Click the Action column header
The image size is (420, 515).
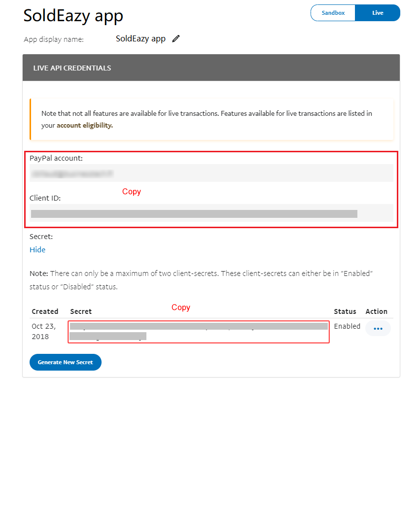(376, 311)
